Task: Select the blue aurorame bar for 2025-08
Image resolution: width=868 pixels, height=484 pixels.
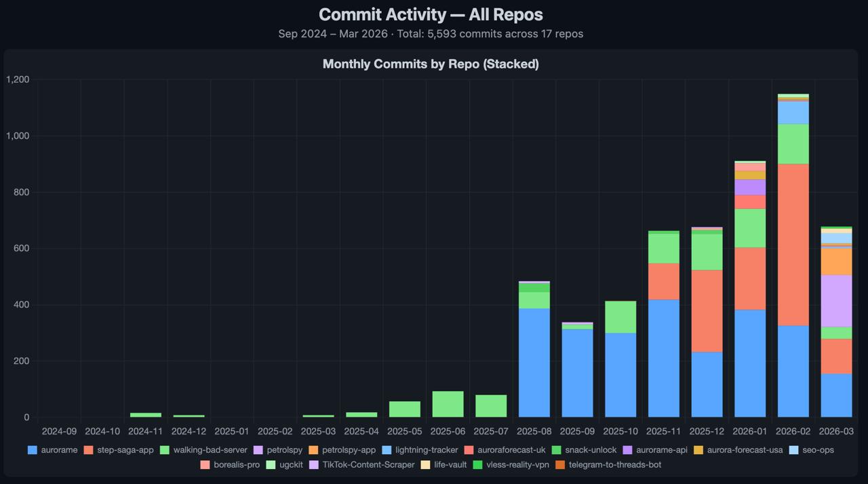Action: coord(534,362)
